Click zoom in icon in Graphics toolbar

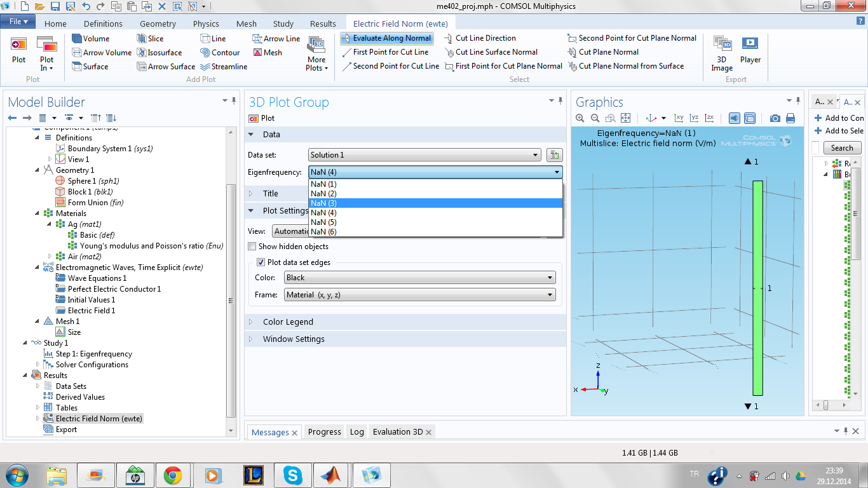click(x=580, y=118)
